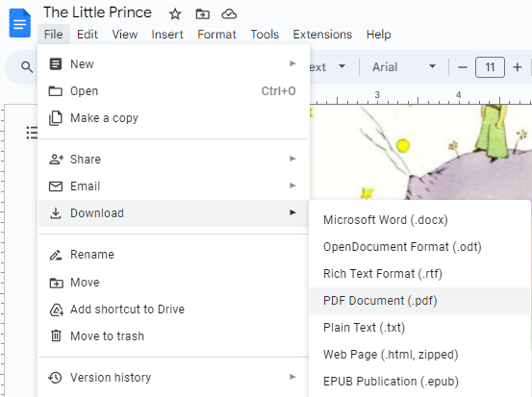Click the Open folder icon in menu
The height and width of the screenshot is (397, 532).
coord(56,91)
